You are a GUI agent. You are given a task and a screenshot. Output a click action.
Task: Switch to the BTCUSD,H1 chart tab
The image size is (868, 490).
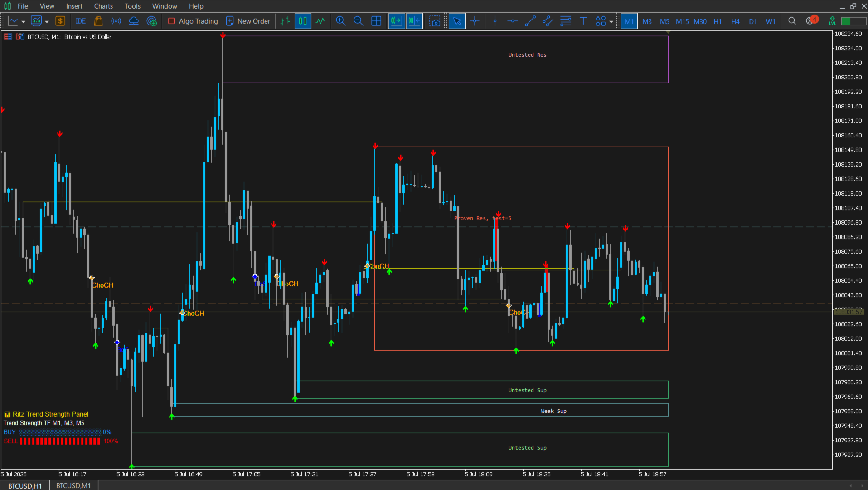tap(25, 485)
